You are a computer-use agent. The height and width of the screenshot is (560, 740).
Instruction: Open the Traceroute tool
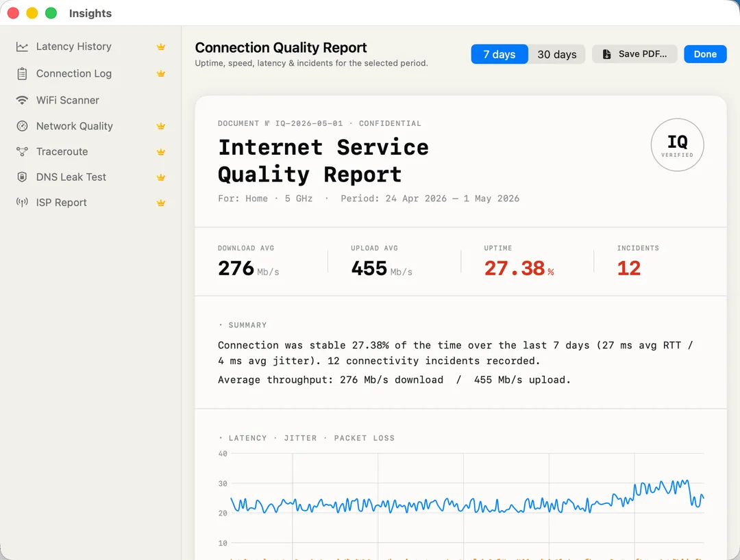90,151
